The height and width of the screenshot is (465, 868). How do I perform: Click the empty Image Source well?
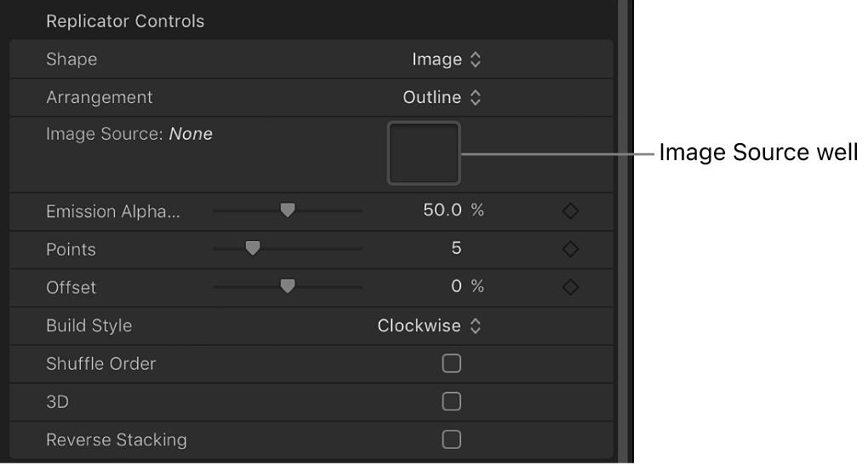point(424,153)
